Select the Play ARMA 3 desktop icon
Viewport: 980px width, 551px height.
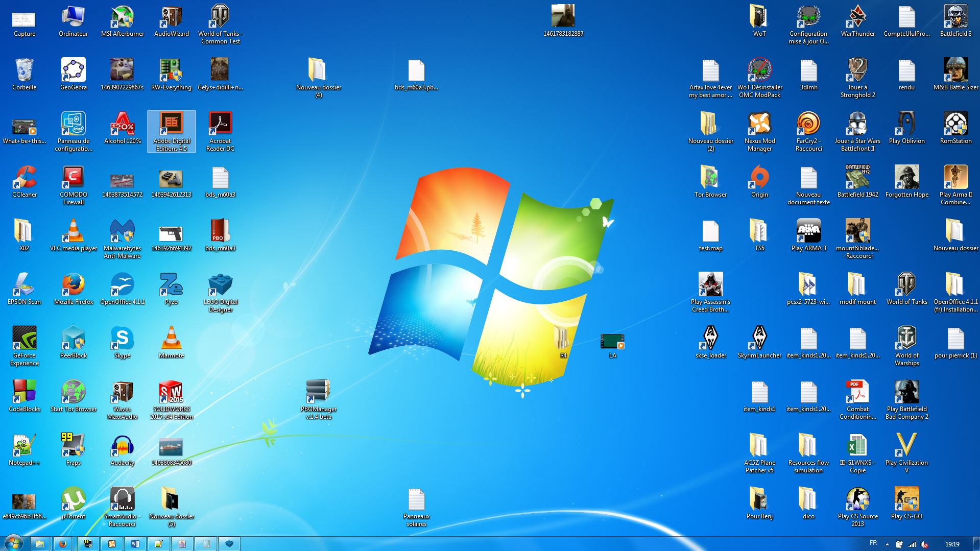(x=809, y=236)
